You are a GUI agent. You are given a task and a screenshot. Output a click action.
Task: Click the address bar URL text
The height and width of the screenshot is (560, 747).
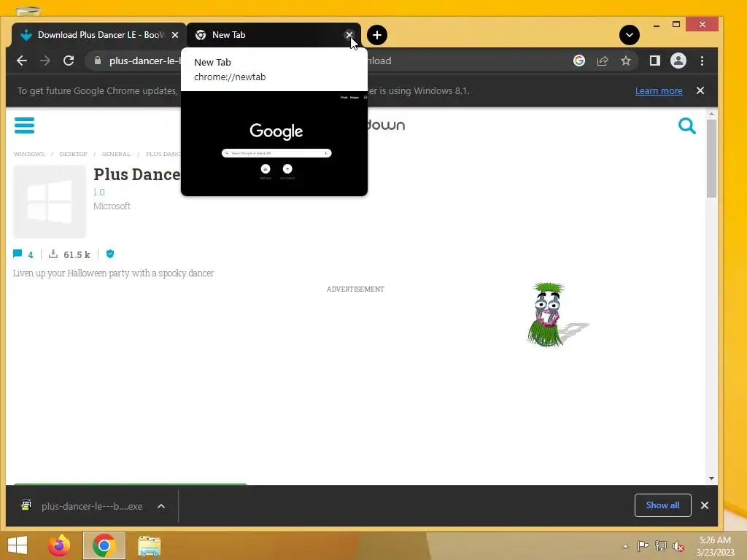point(144,61)
